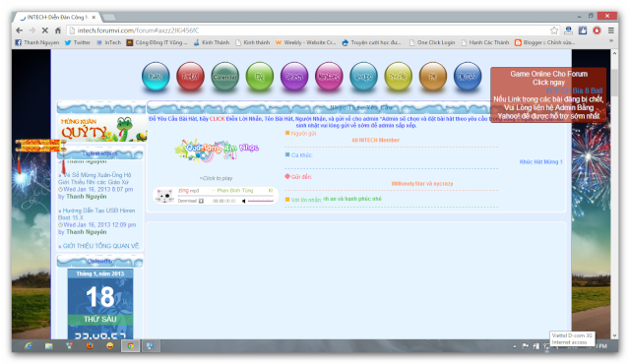630x364 pixels.
Task: Select the INTECH forum browser tab
Action: click(x=56, y=18)
